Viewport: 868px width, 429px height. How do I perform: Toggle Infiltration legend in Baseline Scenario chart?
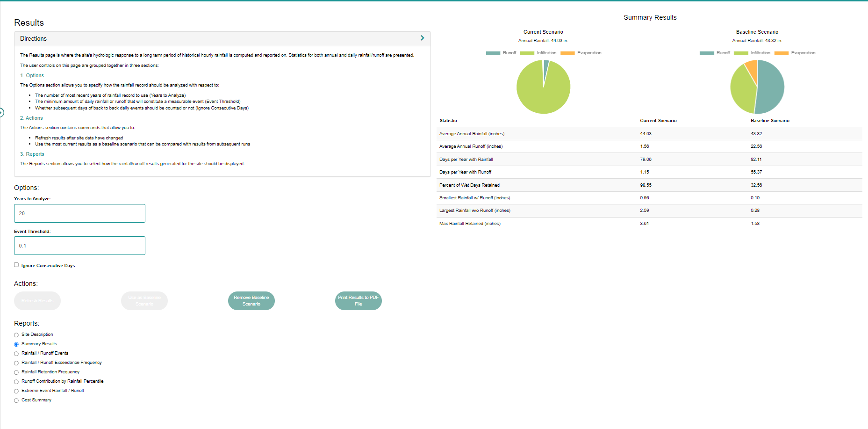[752, 53]
